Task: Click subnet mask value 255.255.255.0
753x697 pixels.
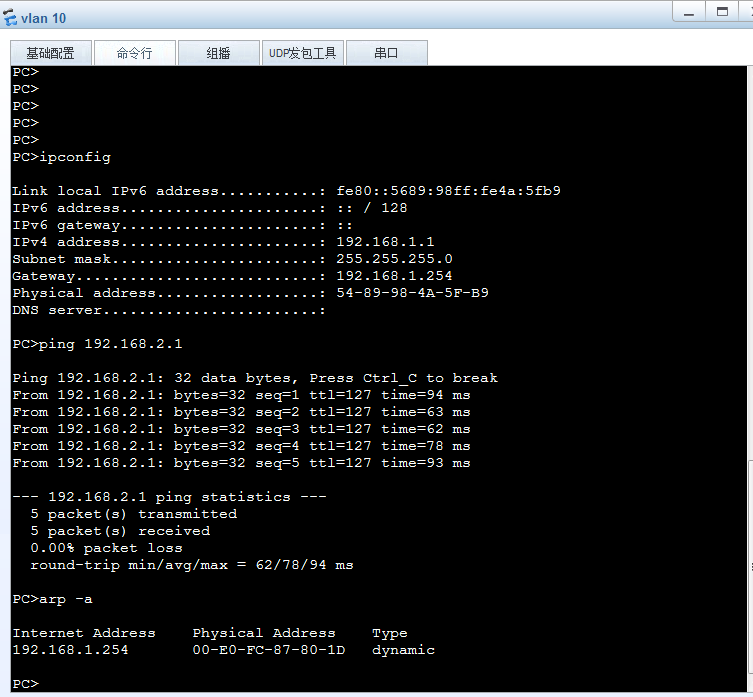Action: pos(394,259)
